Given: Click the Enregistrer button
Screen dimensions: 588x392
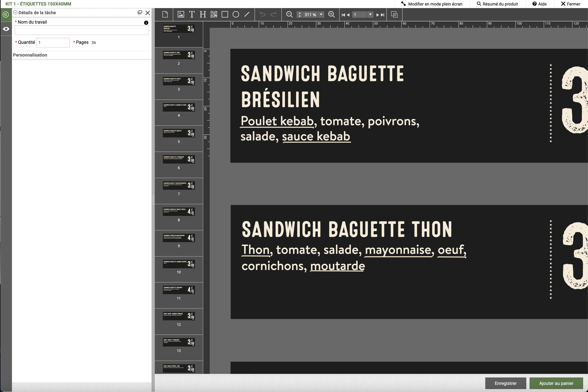Looking at the screenshot, I should (x=506, y=383).
